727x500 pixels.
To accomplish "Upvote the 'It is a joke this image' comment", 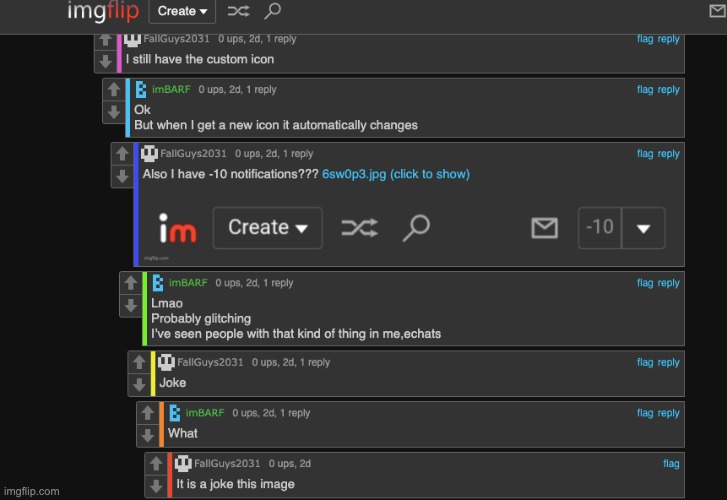I will pyautogui.click(x=156, y=463).
